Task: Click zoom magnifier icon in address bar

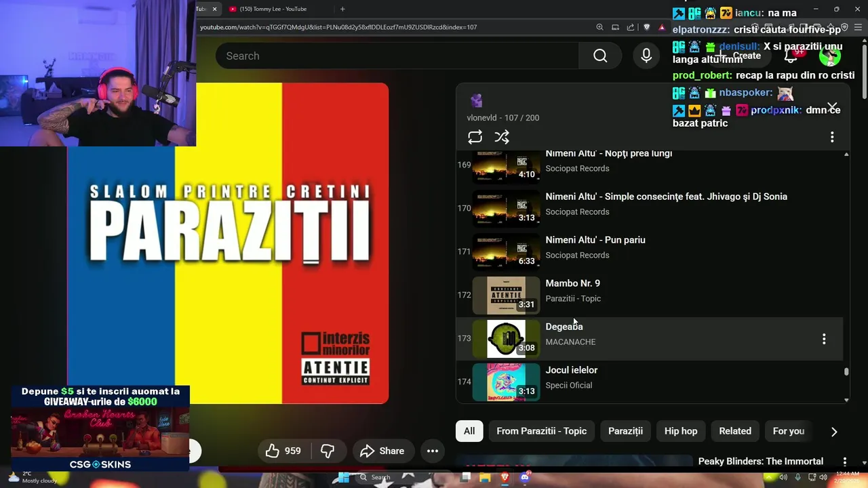Action: point(599,27)
